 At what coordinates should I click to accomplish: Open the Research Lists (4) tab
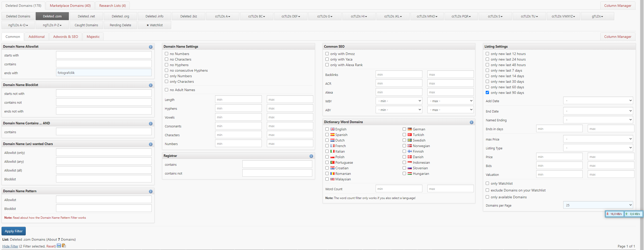coord(113,6)
